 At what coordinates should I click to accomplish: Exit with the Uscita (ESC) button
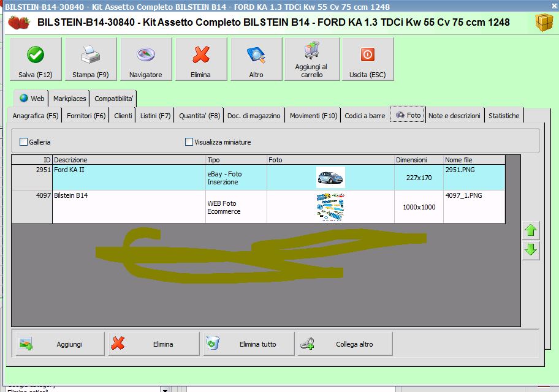click(368, 59)
